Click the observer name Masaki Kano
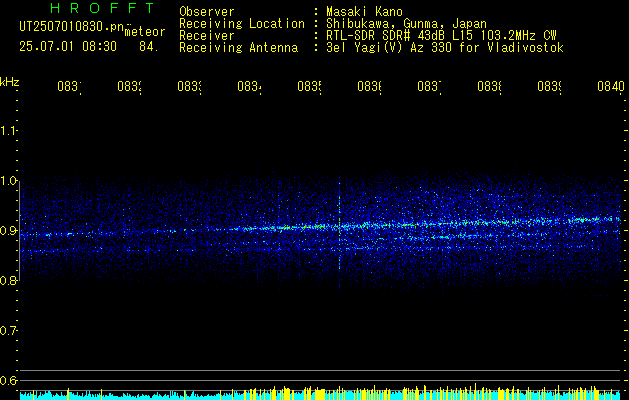 coord(364,12)
